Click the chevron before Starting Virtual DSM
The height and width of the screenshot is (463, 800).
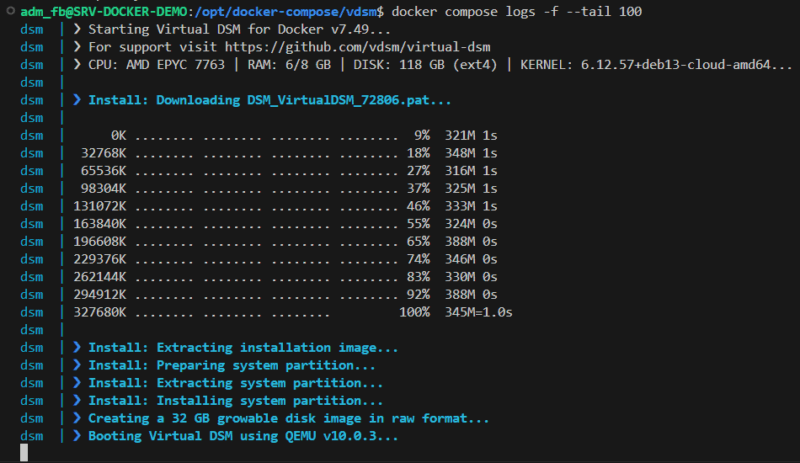(77, 29)
